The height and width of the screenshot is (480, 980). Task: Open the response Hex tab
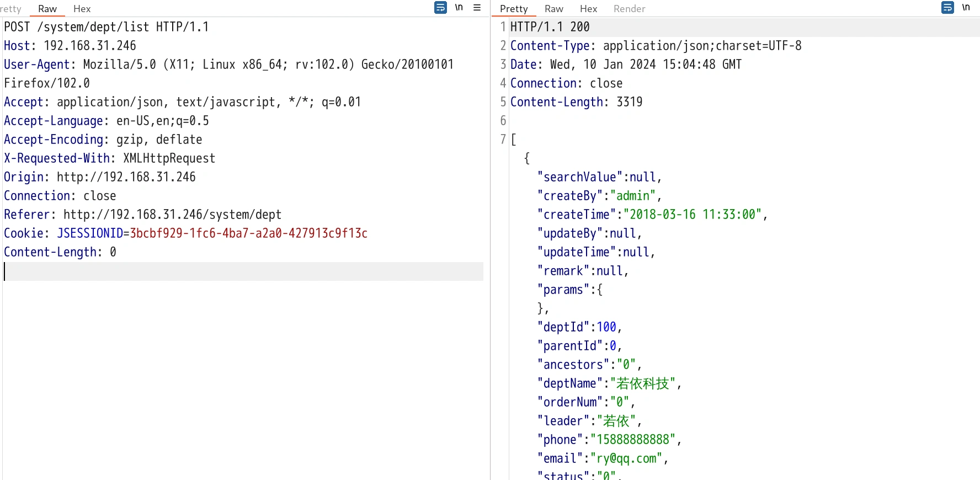[588, 9]
